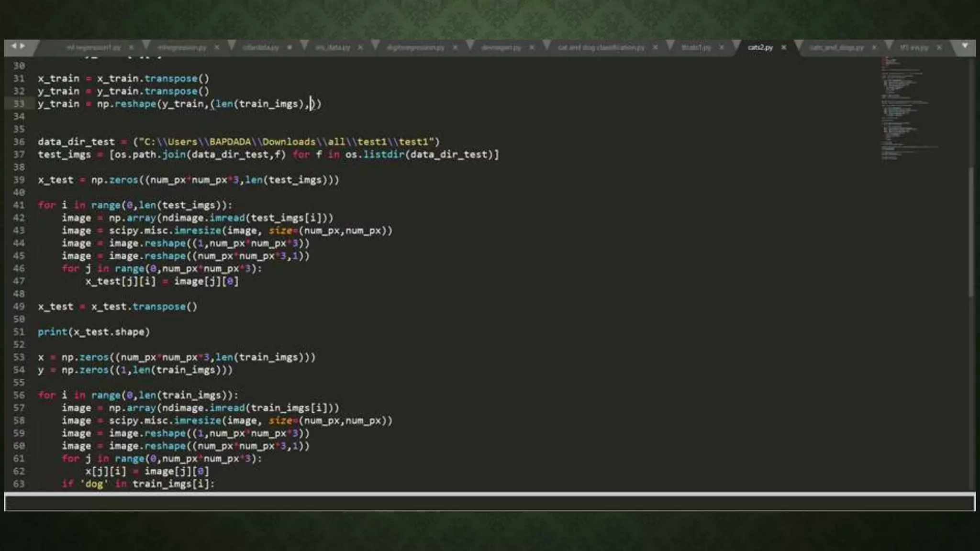The image size is (980, 551).
Task: Place cursor on print(x_test.shape) line
Action: (94, 332)
